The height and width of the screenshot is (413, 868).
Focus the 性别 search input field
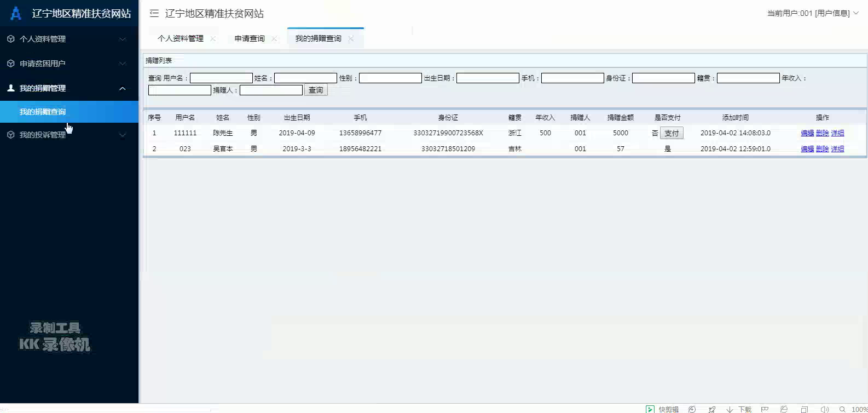390,78
